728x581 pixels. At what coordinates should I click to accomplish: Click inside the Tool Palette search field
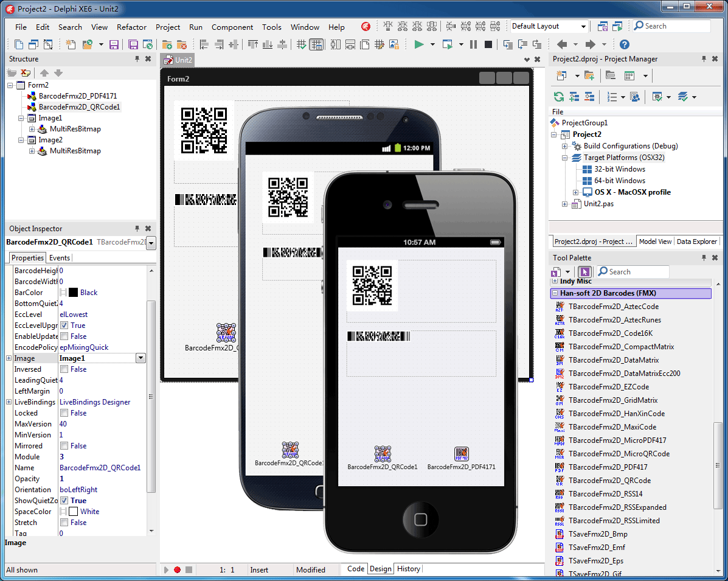(639, 271)
